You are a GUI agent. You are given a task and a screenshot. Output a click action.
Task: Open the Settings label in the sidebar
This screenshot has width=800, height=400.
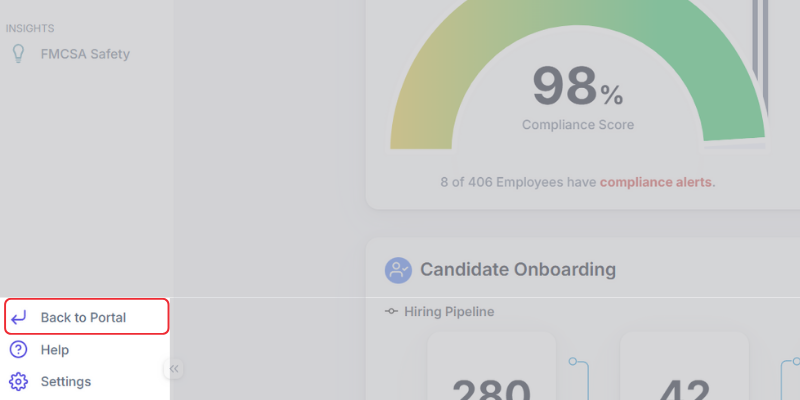66,381
